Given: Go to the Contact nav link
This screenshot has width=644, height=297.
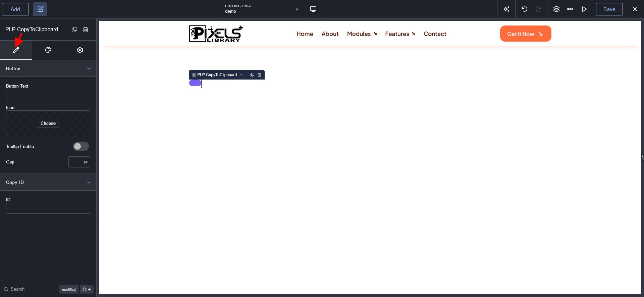Looking at the screenshot, I should point(435,34).
